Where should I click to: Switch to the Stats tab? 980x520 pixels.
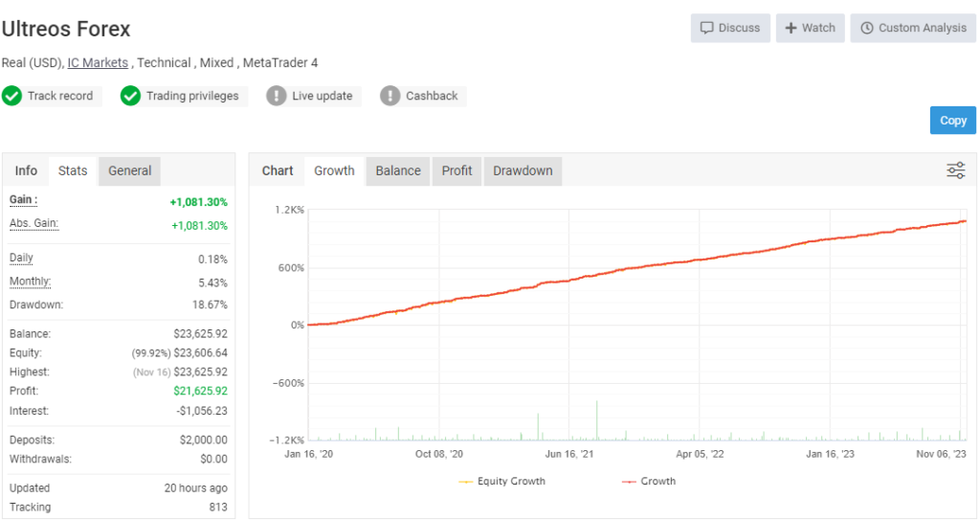point(73,170)
